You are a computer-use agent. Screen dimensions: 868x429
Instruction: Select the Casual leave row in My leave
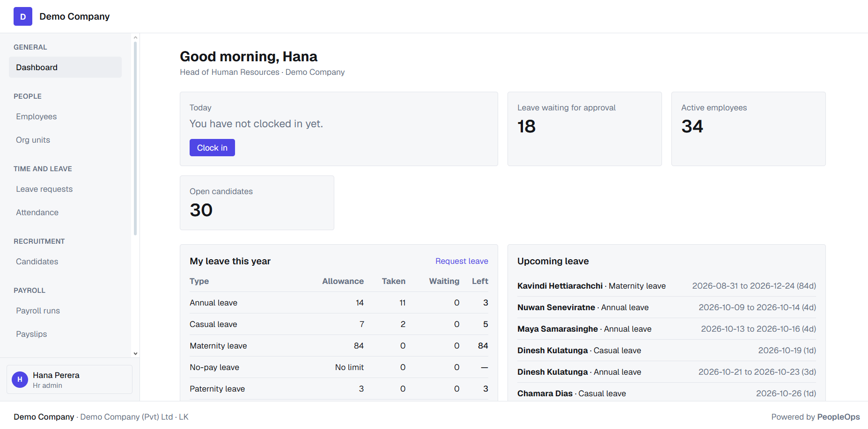[339, 324]
